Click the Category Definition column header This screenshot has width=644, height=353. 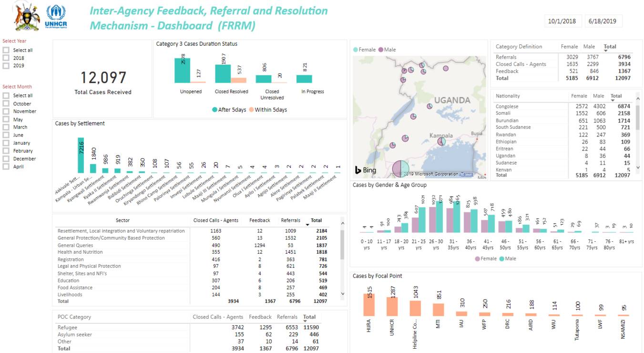519,47
